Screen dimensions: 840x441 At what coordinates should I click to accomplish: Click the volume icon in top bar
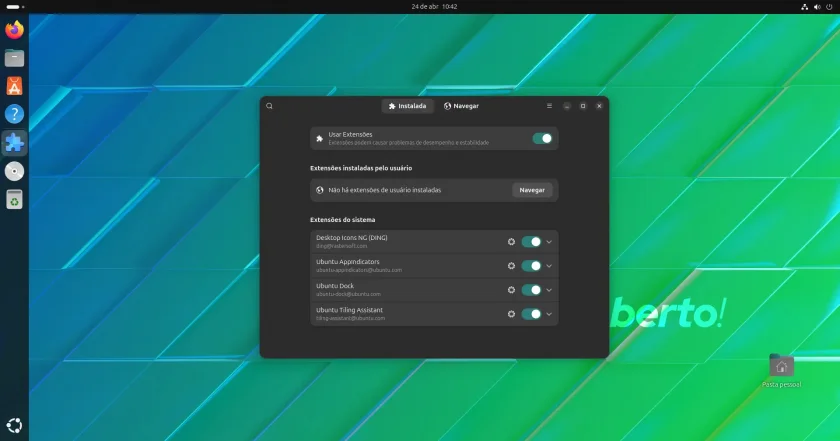[x=817, y=7]
